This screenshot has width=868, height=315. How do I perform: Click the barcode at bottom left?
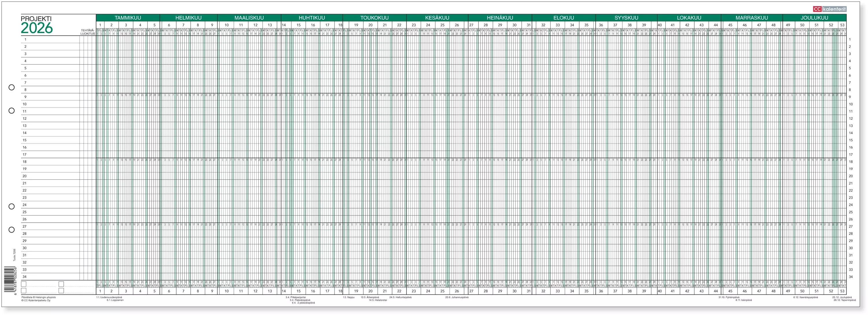tap(9, 279)
